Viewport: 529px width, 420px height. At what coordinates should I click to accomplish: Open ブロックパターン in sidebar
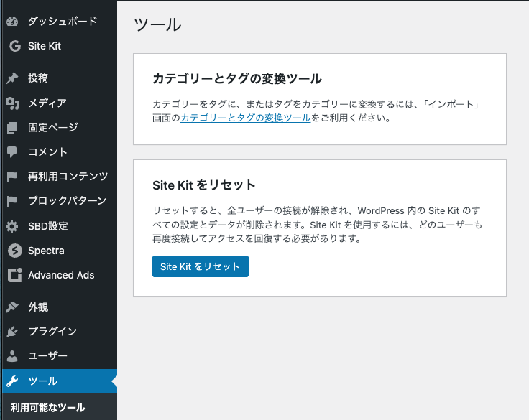coord(60,201)
